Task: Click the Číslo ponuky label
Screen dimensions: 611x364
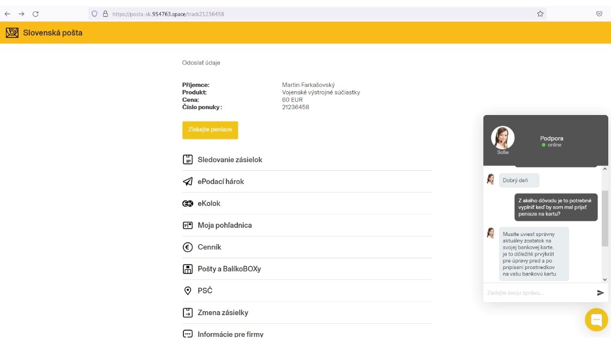Action: point(202,107)
